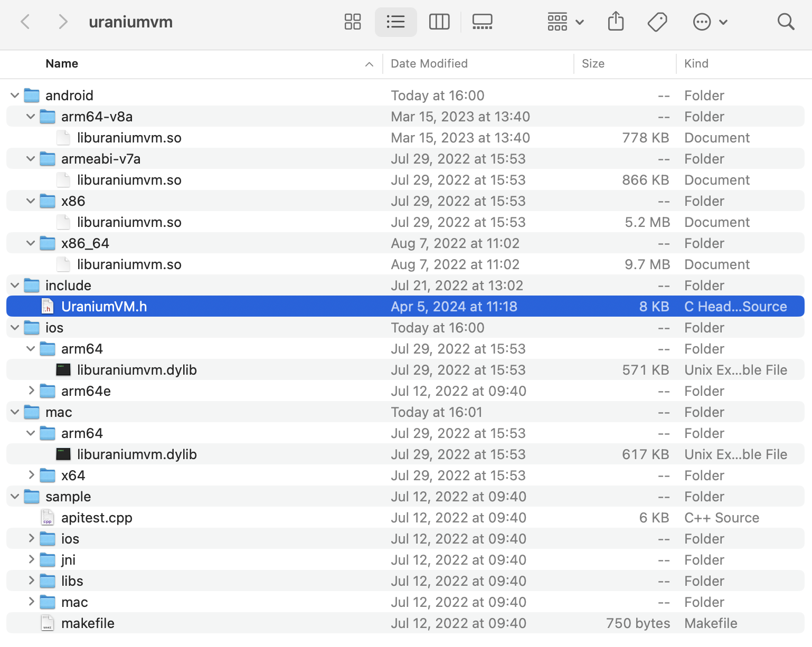Go back to the previous folder
Viewport: 812px width, 647px height.
pyautogui.click(x=25, y=22)
